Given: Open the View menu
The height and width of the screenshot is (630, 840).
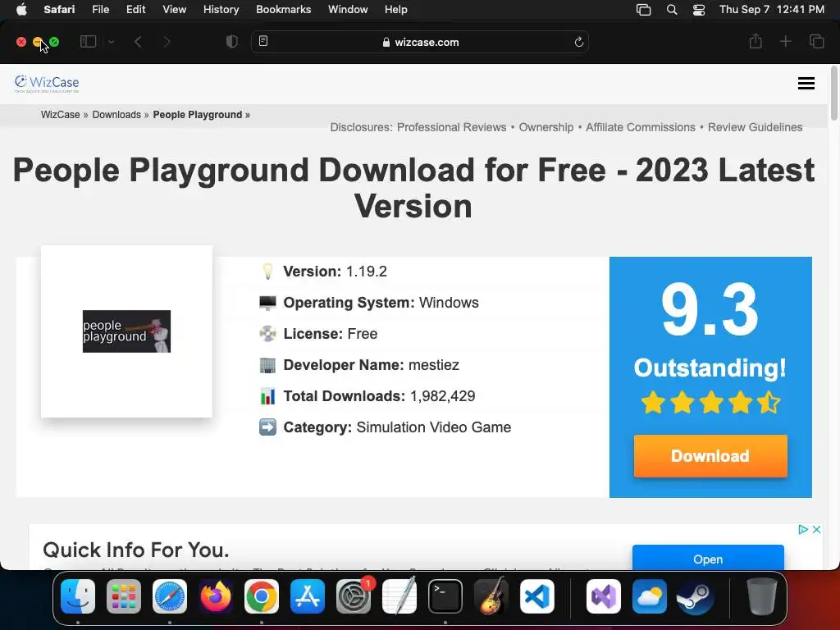Looking at the screenshot, I should point(174,10).
